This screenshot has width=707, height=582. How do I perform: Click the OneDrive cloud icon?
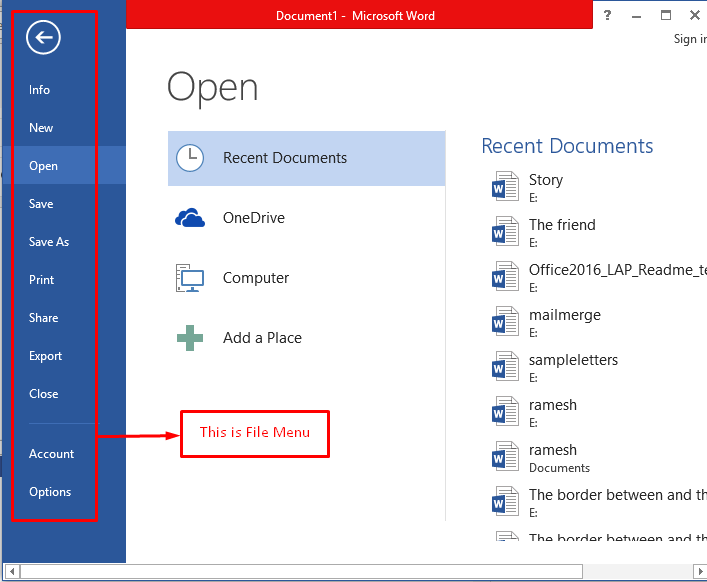click(x=190, y=218)
